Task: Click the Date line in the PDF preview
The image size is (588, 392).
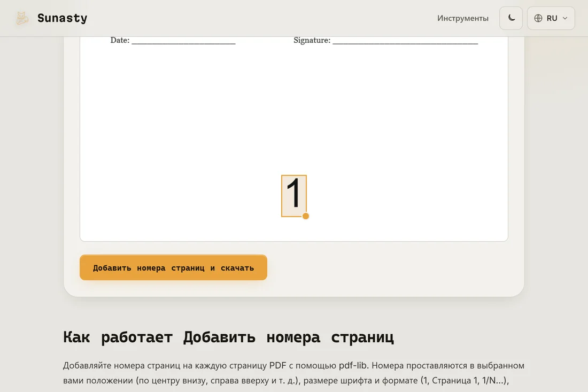Action: point(173,40)
